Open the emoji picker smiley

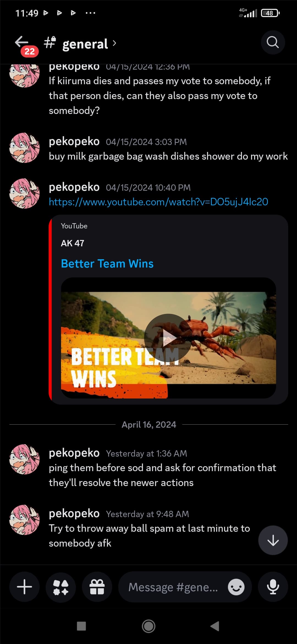(236, 587)
